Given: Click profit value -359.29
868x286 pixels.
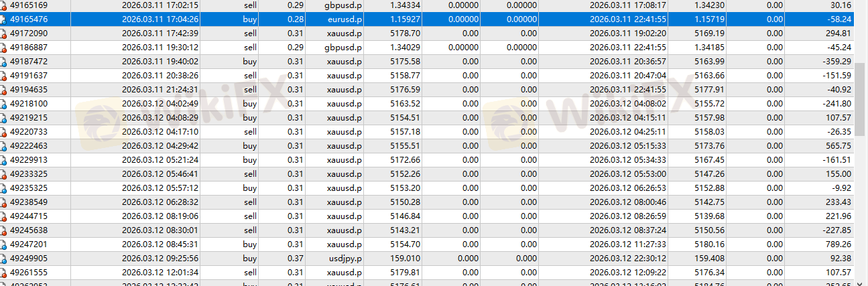Looking at the screenshot, I should [x=836, y=62].
